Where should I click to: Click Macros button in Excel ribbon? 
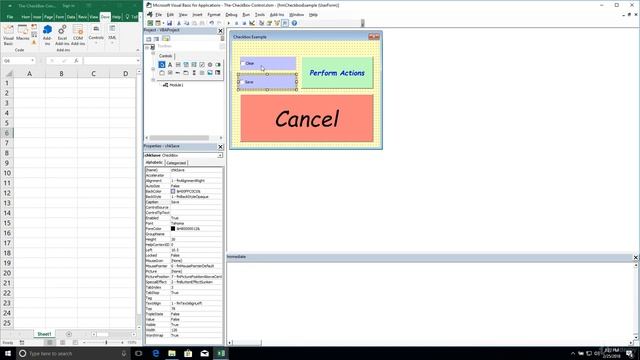click(x=23, y=33)
